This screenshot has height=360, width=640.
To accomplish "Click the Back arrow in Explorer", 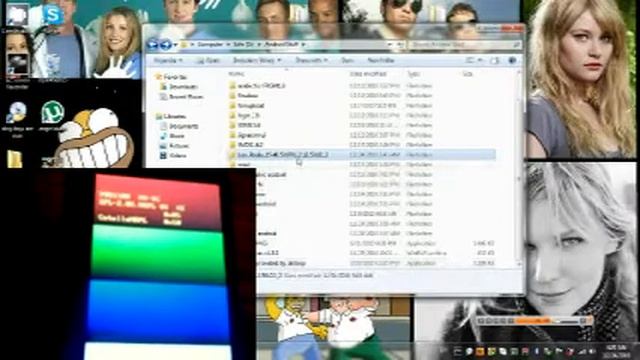I will [153, 44].
